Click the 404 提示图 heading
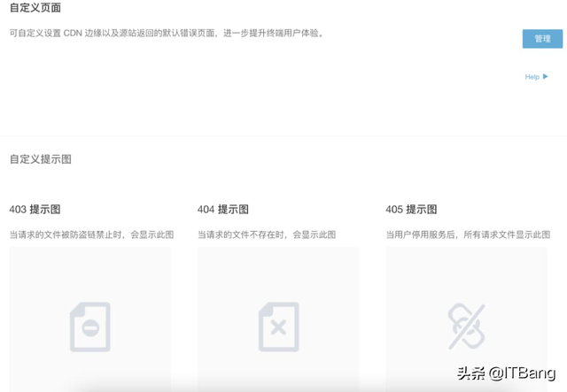The height and width of the screenshot is (392, 567). tap(222, 210)
